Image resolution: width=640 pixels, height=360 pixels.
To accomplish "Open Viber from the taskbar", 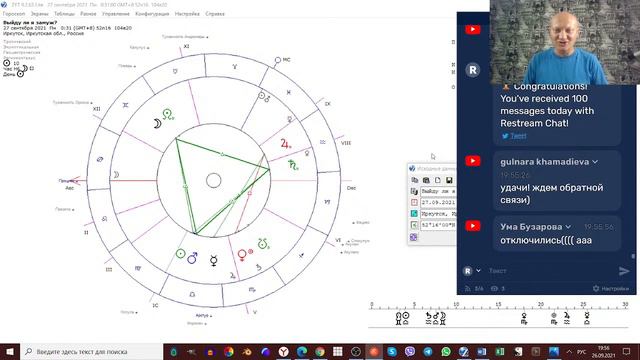I will 410,351.
